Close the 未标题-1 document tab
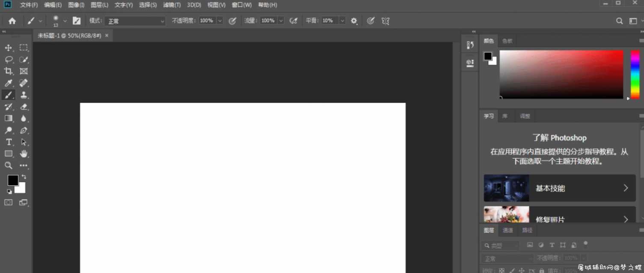Viewport: 644px width, 273px height. point(107,36)
